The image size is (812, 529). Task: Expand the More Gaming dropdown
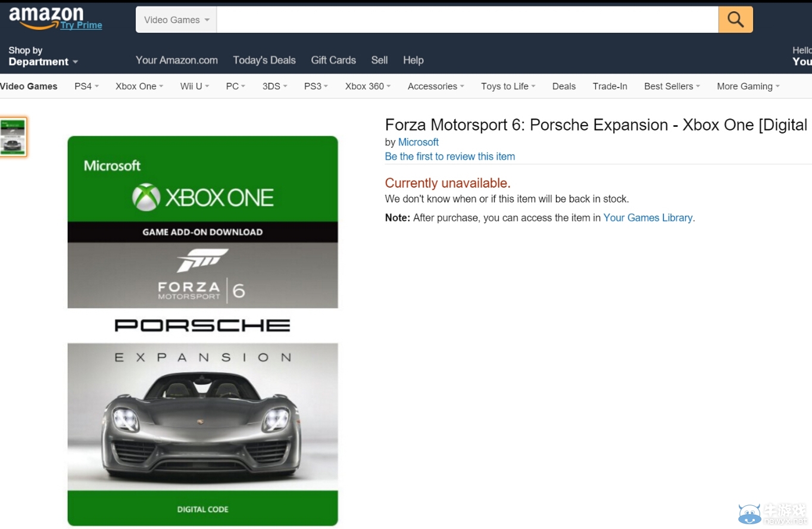[748, 86]
